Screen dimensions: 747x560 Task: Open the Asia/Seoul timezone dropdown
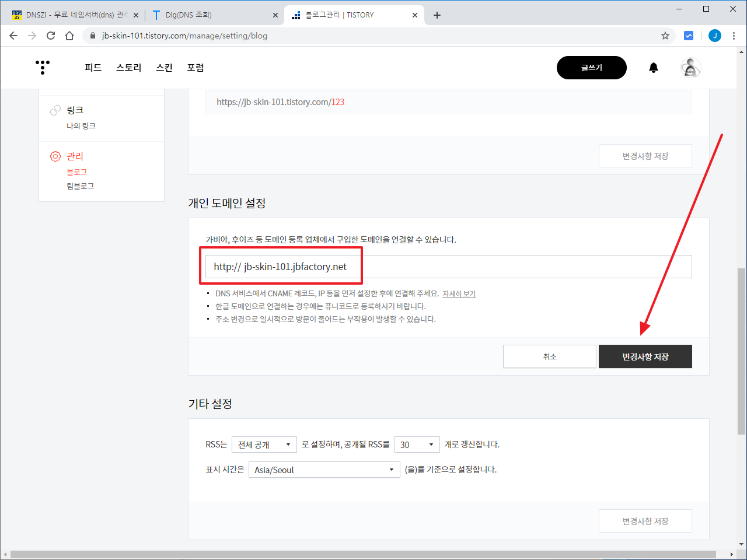(324, 470)
